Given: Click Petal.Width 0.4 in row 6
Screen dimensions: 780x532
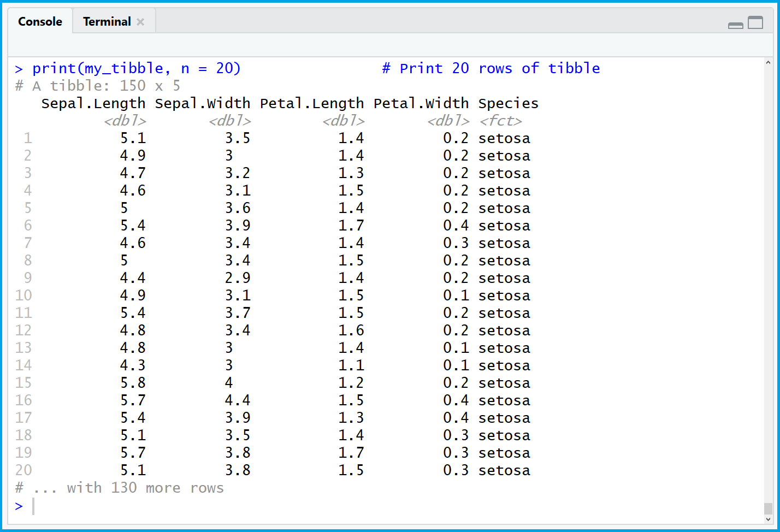Looking at the screenshot, I should tap(456, 226).
